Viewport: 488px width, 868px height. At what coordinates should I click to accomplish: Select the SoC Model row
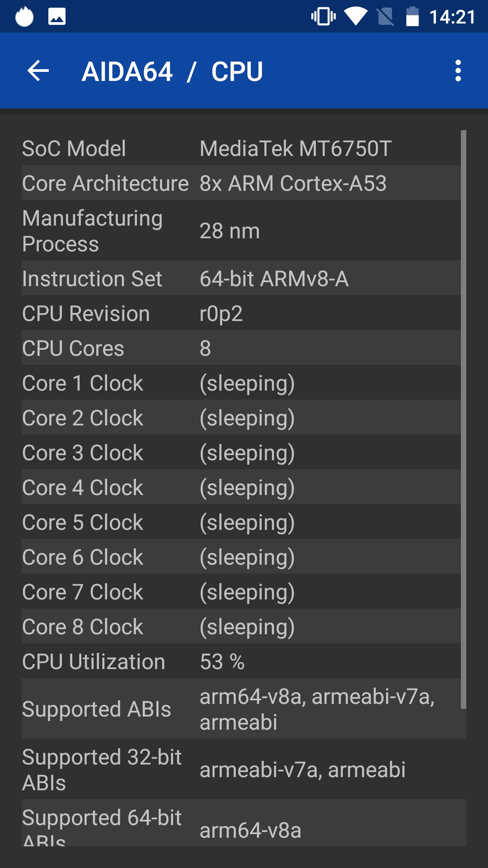coord(241,148)
